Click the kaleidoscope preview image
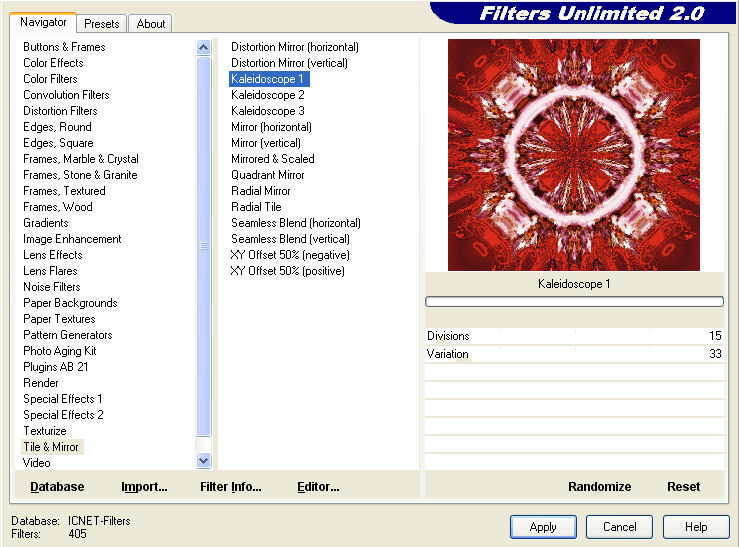This screenshot has width=739, height=547. click(573, 155)
